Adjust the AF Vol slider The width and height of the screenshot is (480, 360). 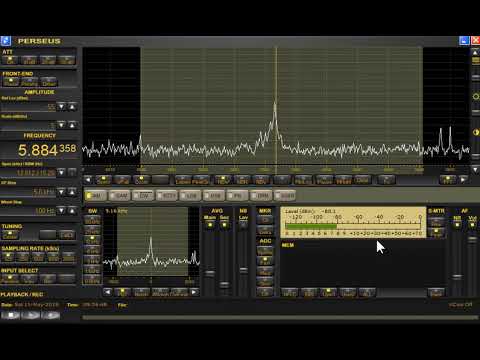click(472, 240)
